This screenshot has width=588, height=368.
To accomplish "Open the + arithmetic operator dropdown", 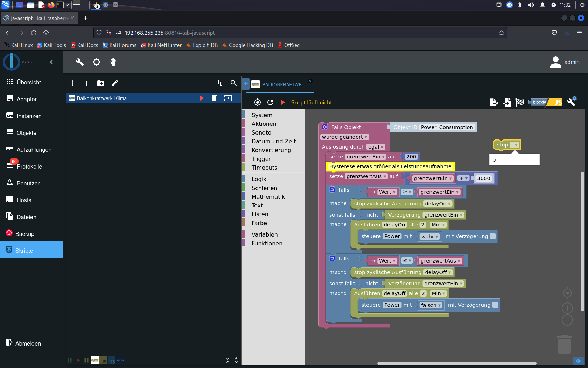I will tap(463, 178).
